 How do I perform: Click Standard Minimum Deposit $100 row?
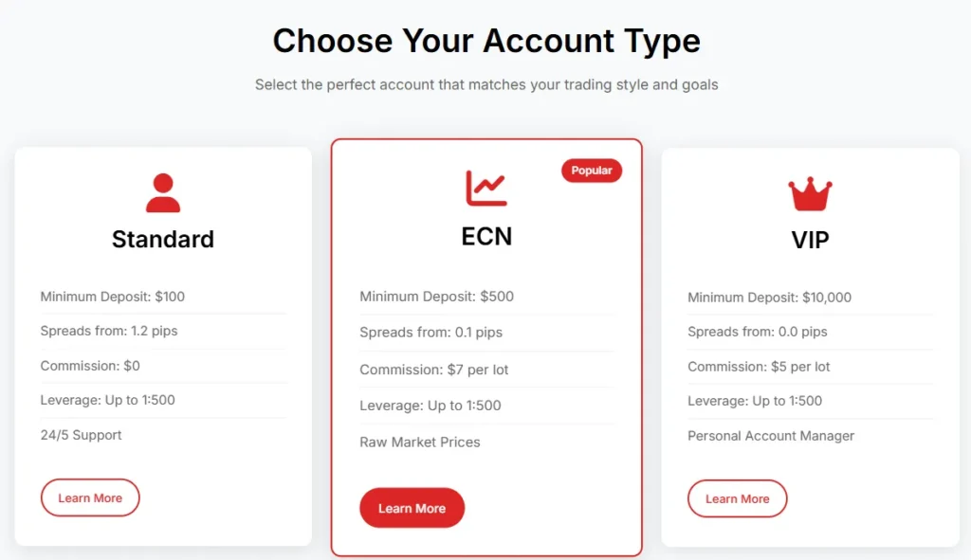113,297
